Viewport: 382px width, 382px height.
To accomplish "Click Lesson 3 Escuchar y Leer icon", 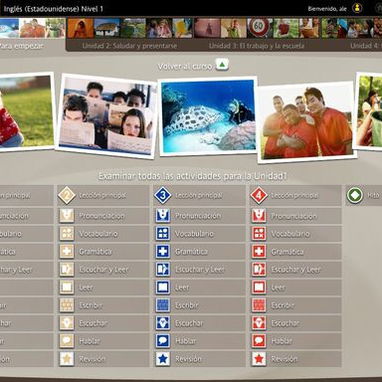I will (x=163, y=269).
